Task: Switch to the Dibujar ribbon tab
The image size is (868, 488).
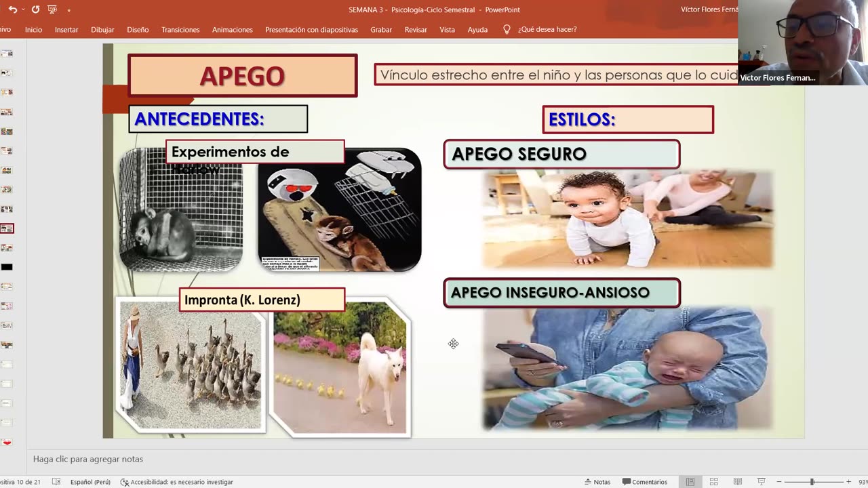Action: [x=102, y=30]
